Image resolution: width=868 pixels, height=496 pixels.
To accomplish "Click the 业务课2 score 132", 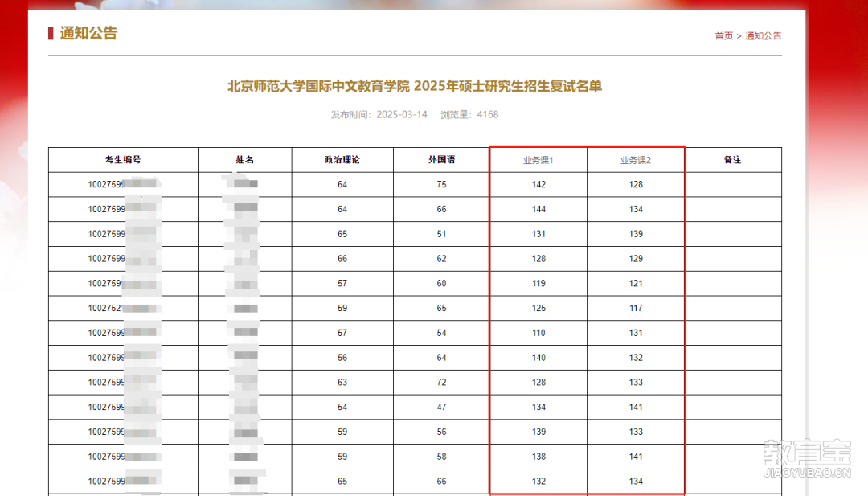I will (636, 358).
